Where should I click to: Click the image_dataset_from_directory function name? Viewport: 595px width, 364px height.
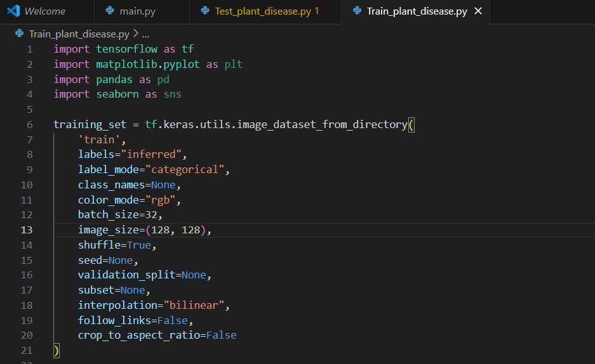[322, 124]
